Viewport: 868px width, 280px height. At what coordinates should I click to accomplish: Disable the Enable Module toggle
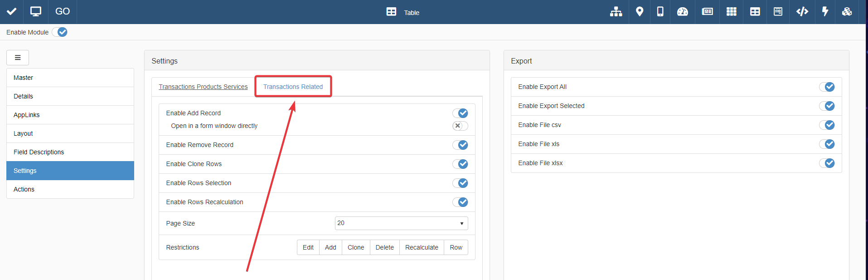[60, 32]
